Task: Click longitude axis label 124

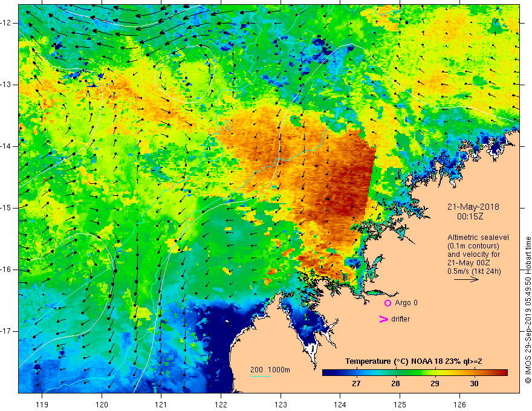Action: (340, 404)
